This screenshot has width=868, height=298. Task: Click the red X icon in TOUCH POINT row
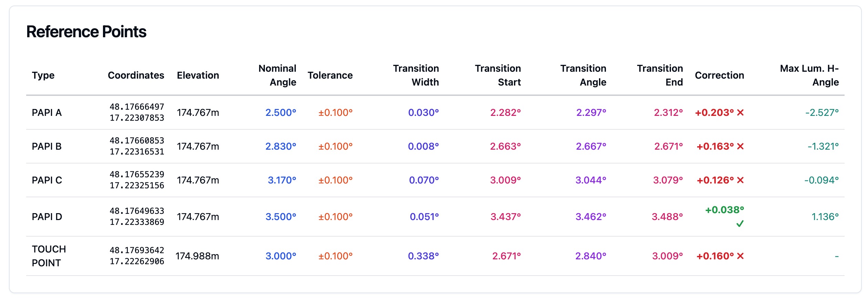(x=740, y=256)
